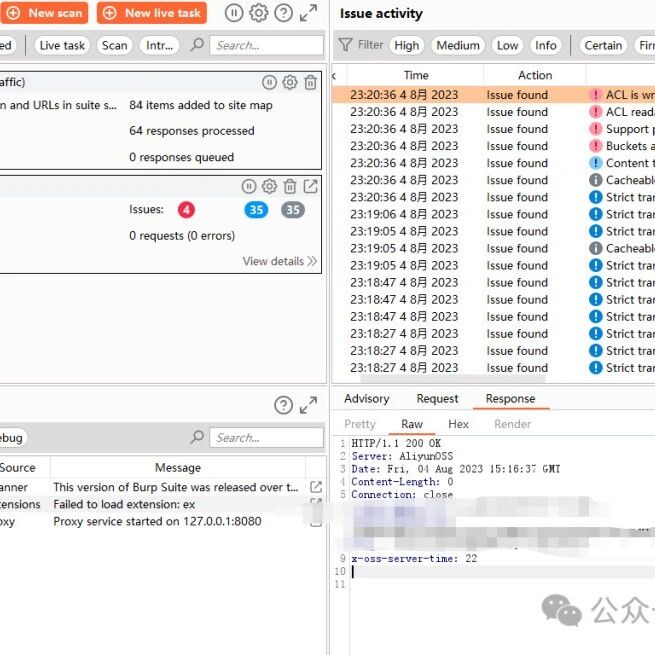Switch to the Request tab
Image resolution: width=655 pixels, height=655 pixels.
click(x=437, y=399)
